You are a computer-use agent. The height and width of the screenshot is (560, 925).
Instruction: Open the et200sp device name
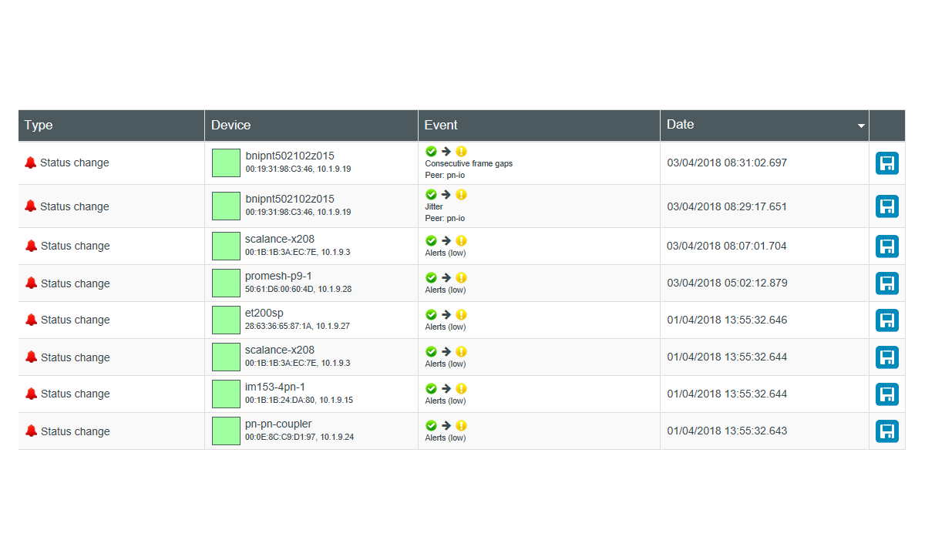[x=264, y=313]
